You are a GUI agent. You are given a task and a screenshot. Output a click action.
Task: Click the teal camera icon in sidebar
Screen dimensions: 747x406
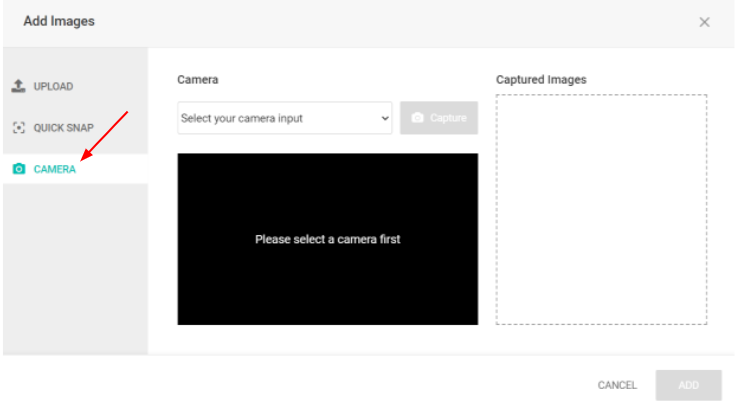pos(19,169)
